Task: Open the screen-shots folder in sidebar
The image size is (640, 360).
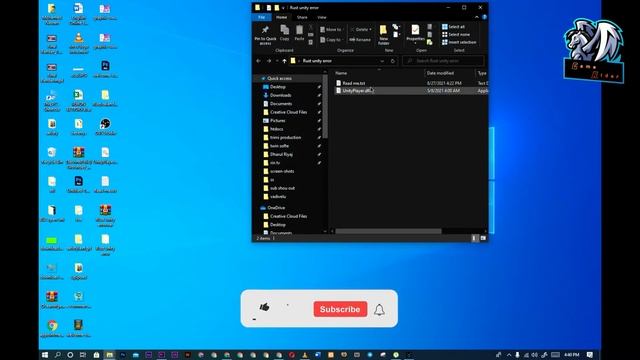Action: click(282, 171)
